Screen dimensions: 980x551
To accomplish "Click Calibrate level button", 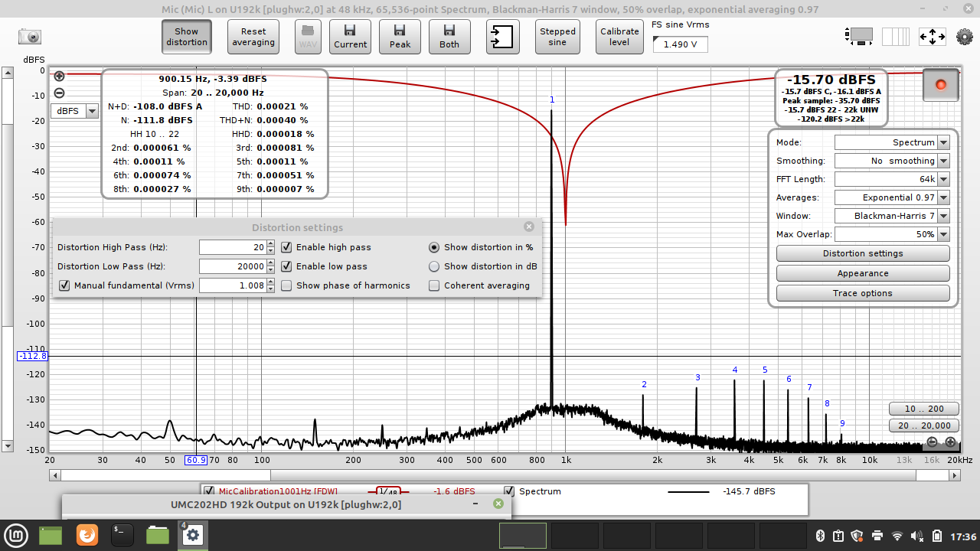I will pos(619,36).
